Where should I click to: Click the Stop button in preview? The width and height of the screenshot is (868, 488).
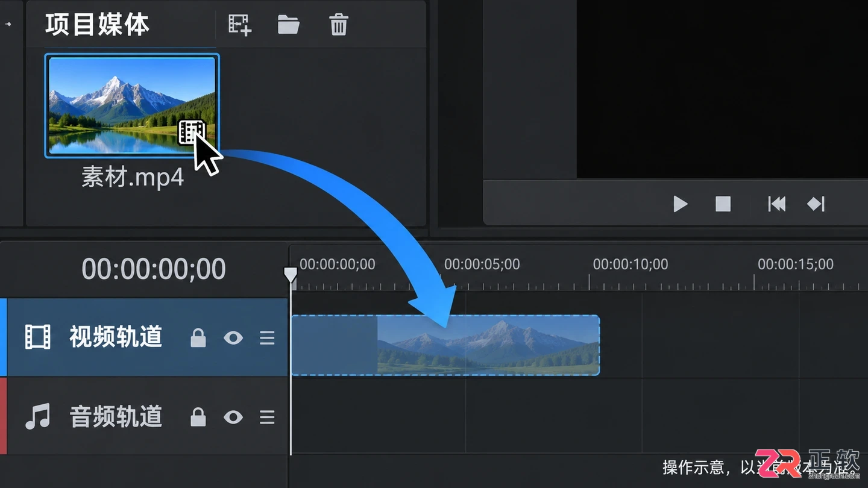pos(723,204)
